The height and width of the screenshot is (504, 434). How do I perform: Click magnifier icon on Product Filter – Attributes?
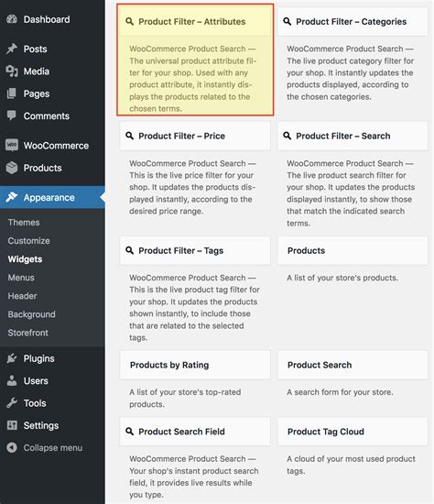pyautogui.click(x=129, y=22)
